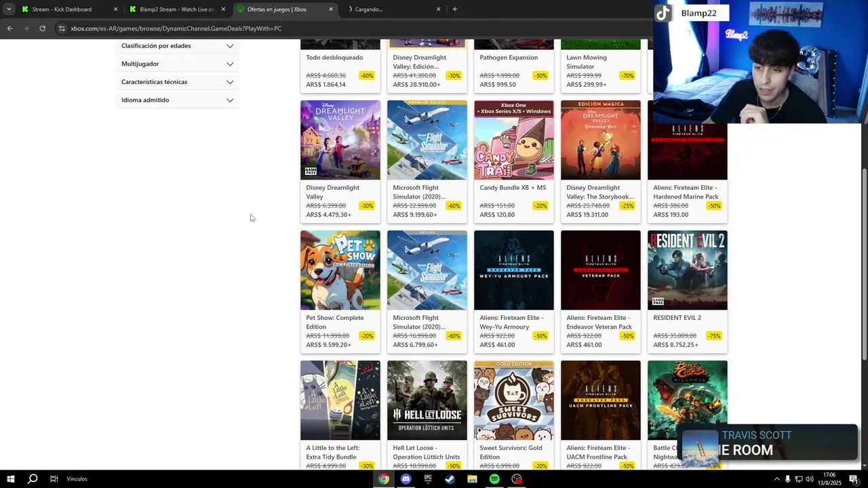The image size is (868, 488).
Task: Open Aliens Endeavor Veteran Pack cover
Action: coord(601,270)
